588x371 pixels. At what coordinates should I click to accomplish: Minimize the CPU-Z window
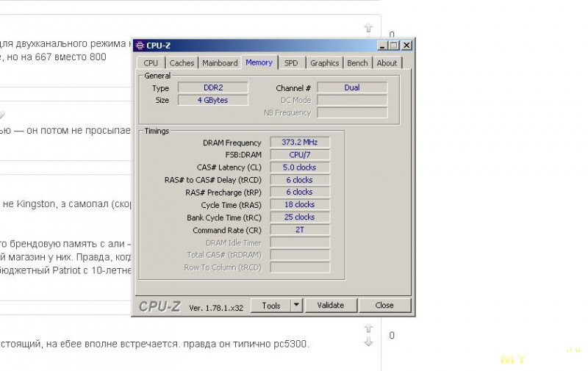382,46
